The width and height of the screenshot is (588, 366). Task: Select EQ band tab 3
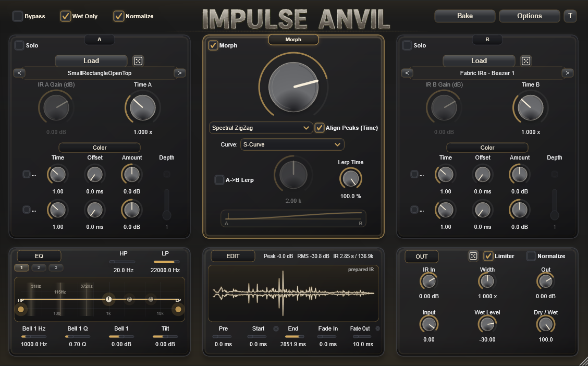pos(56,268)
